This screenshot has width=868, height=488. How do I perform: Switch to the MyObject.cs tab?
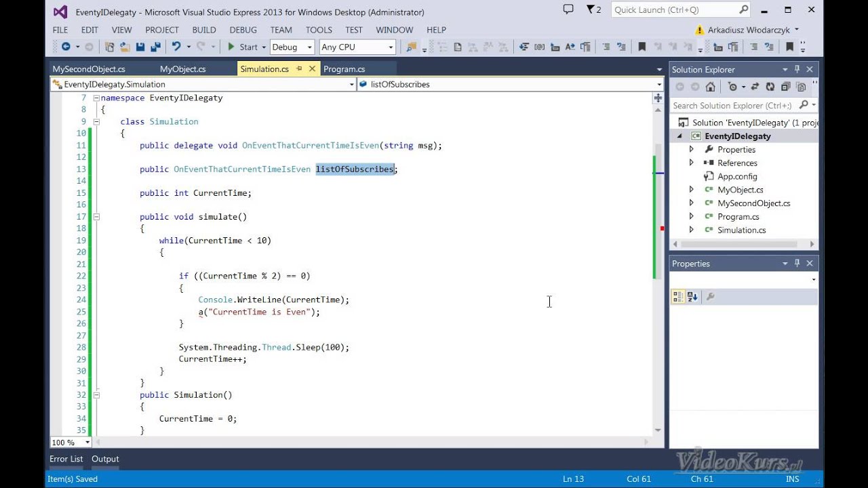183,69
